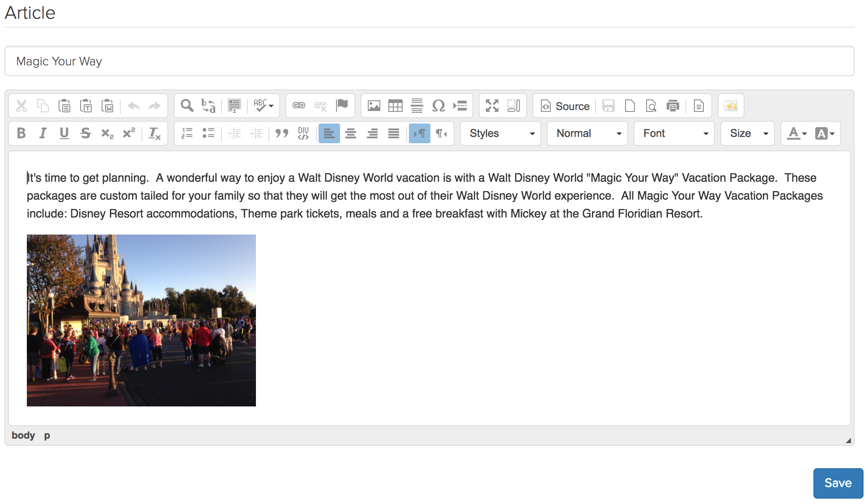Switch to Source code view
The height and width of the screenshot is (504, 868).
coord(565,106)
